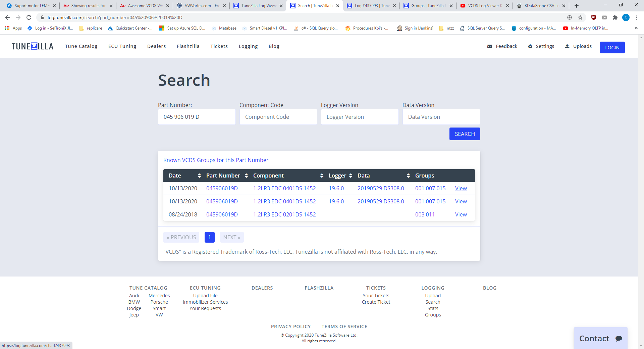The height and width of the screenshot is (349, 644).
Task: Sort table by Component column
Action: (322, 176)
